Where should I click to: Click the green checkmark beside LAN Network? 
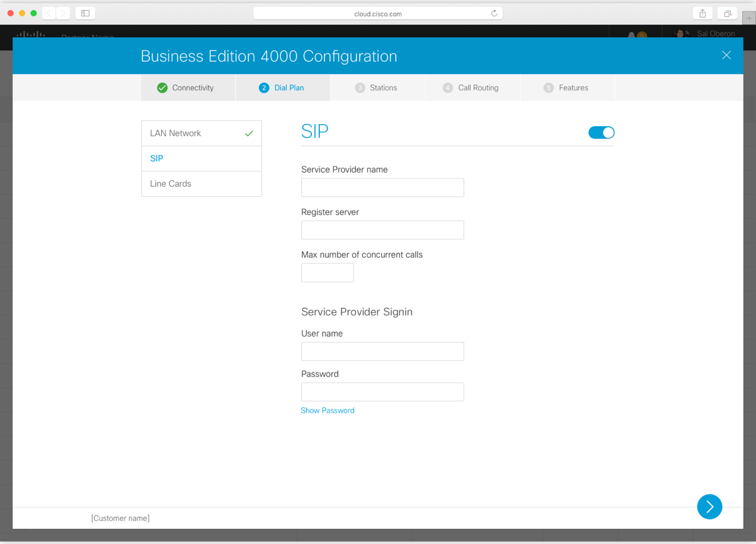tap(249, 134)
